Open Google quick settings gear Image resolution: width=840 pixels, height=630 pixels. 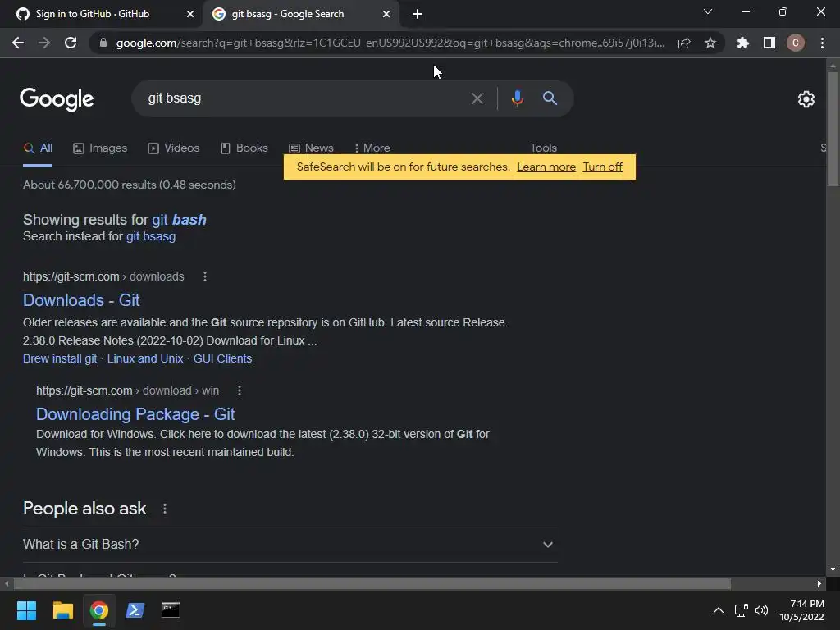(806, 99)
